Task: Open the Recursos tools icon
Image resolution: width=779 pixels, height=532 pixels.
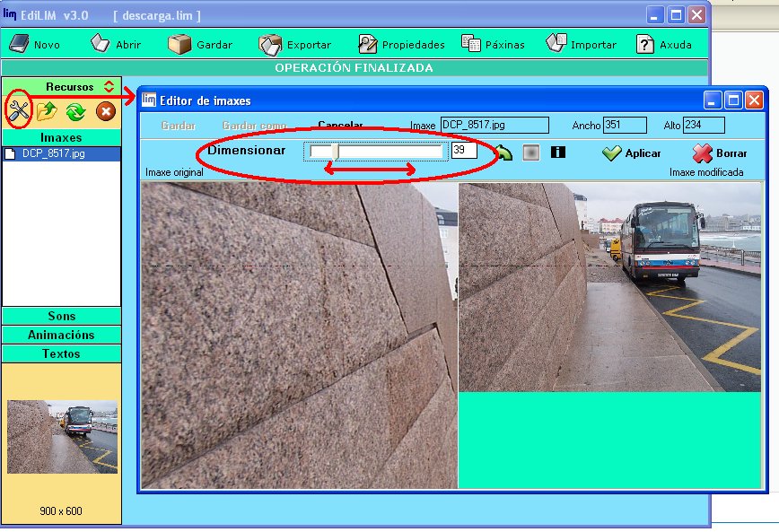Action: (21, 109)
